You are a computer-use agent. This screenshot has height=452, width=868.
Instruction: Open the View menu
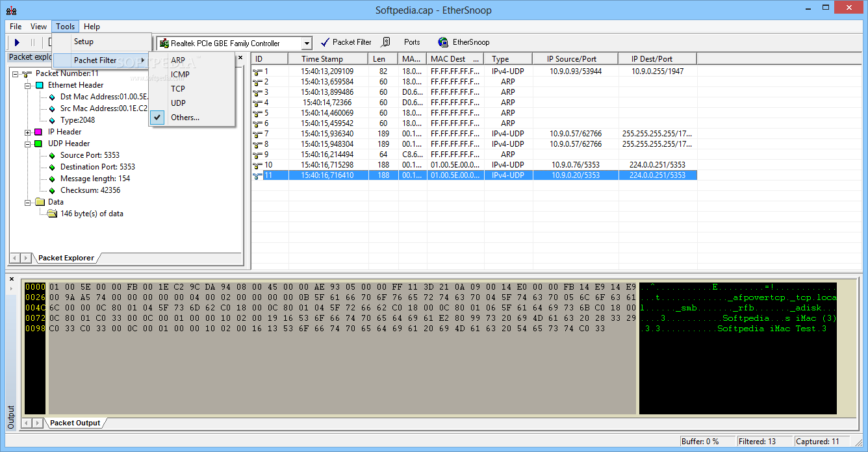pyautogui.click(x=38, y=27)
